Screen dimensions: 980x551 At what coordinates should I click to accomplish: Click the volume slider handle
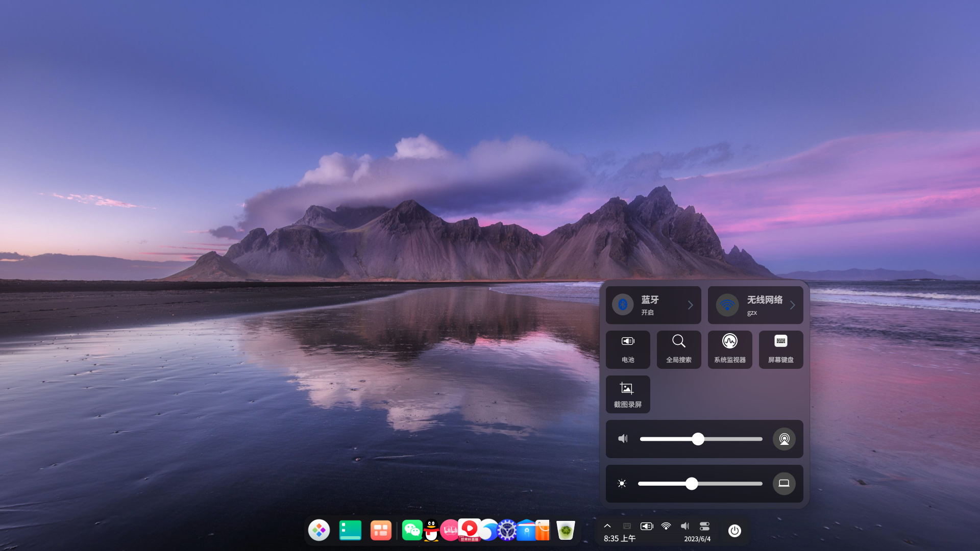coord(698,439)
